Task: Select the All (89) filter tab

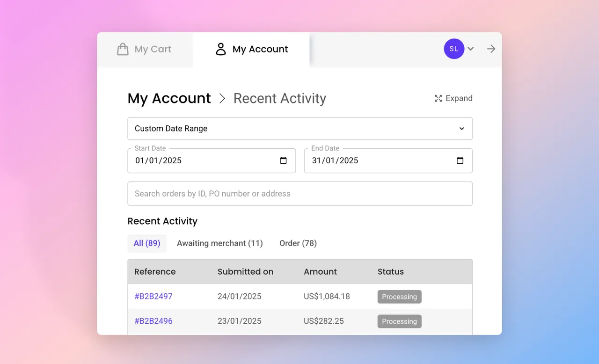Action: (147, 243)
